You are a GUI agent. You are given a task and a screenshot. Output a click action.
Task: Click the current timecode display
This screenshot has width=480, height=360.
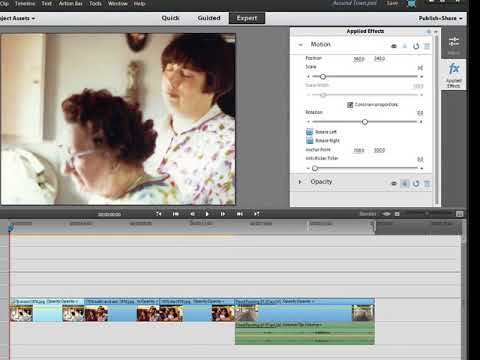pyautogui.click(x=109, y=214)
